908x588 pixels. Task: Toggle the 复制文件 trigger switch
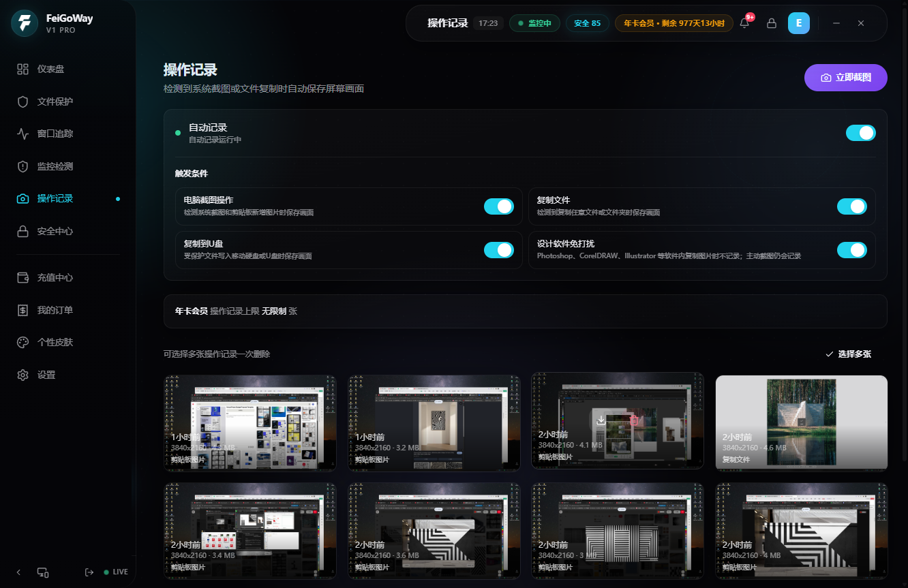[x=852, y=206]
